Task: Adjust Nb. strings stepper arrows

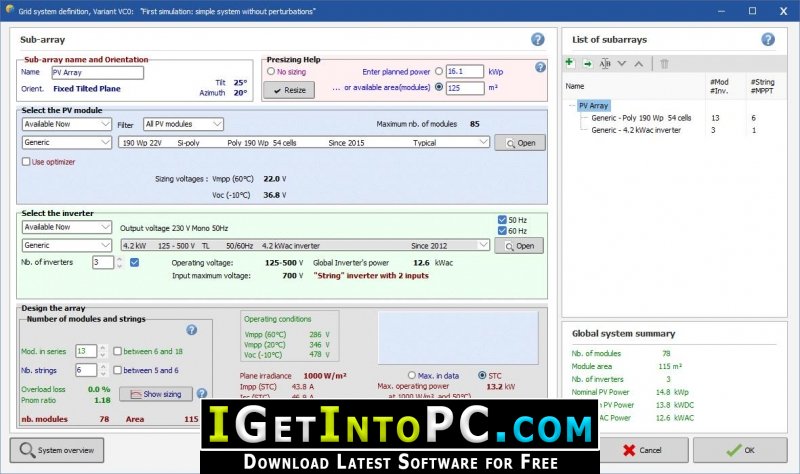Action: coord(103,370)
